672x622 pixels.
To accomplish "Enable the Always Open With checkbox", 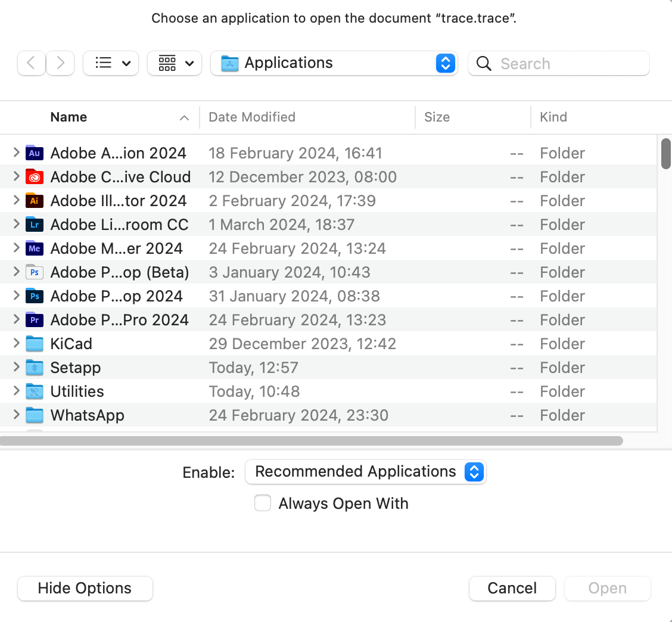I will [x=263, y=503].
